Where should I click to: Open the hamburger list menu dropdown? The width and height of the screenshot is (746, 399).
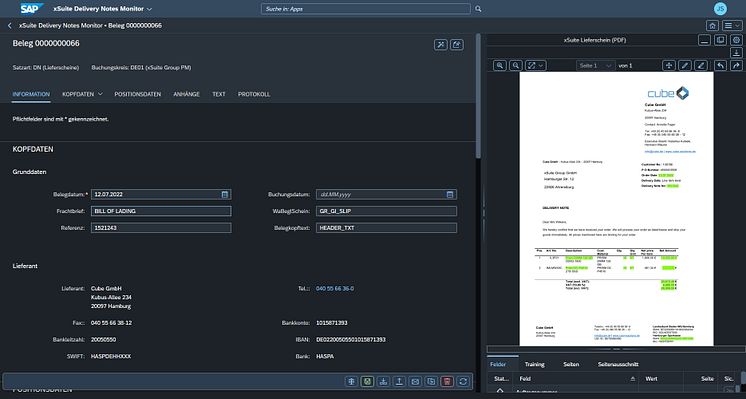pos(732,26)
